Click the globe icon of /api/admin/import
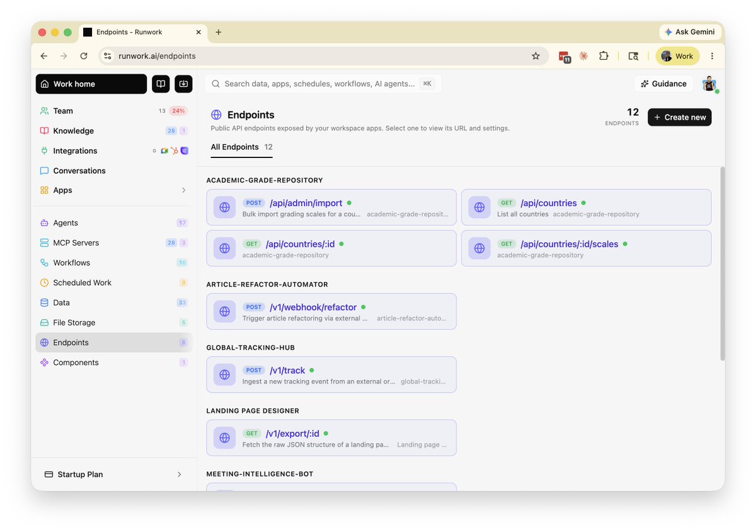The image size is (756, 532). (224, 207)
